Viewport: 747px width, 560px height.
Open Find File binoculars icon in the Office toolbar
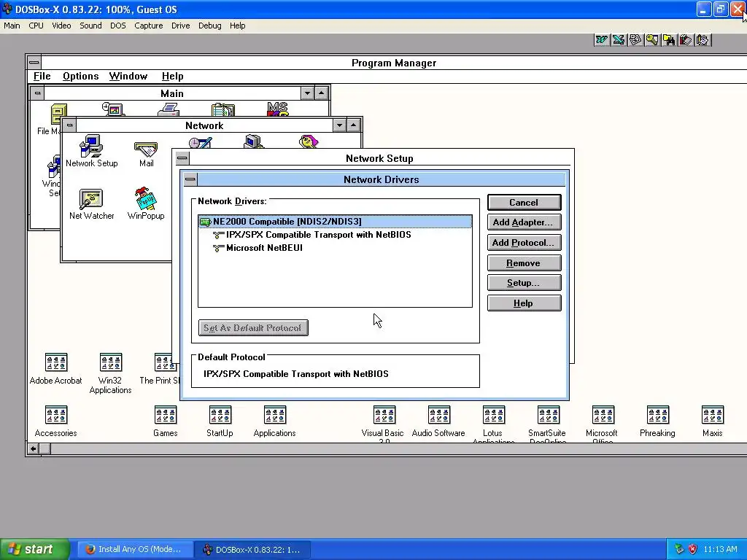point(669,40)
